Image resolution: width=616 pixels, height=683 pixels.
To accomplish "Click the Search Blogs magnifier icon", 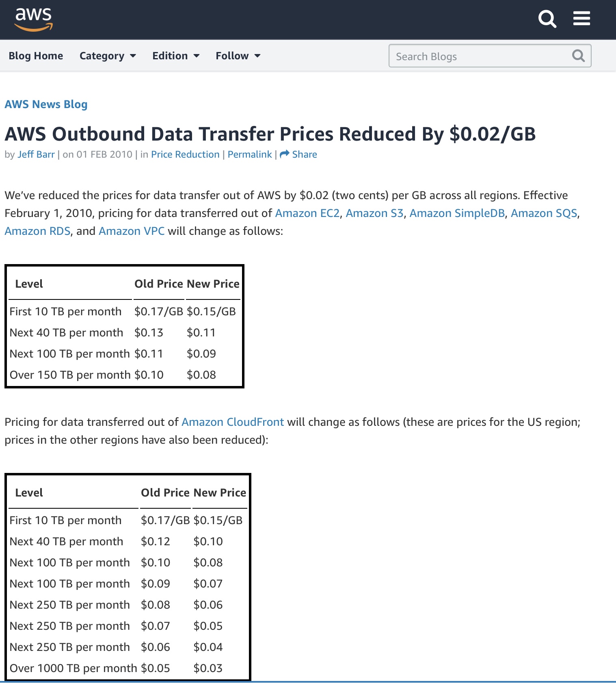I will click(578, 56).
